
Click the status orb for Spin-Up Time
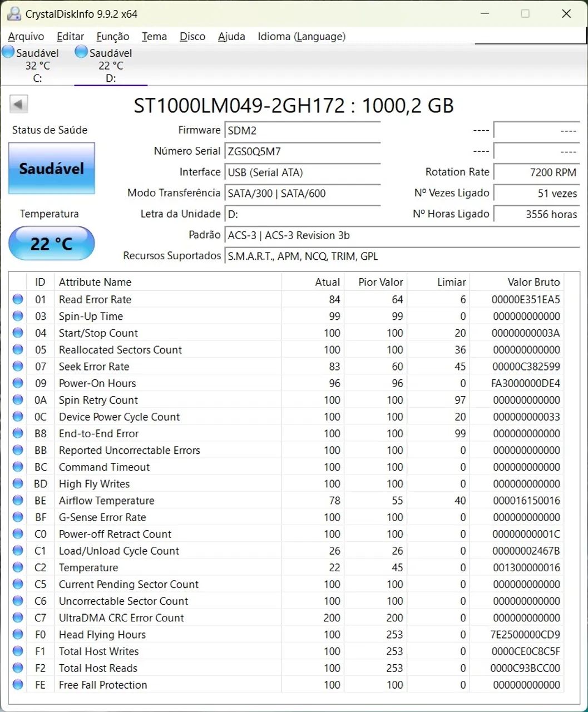[18, 316]
